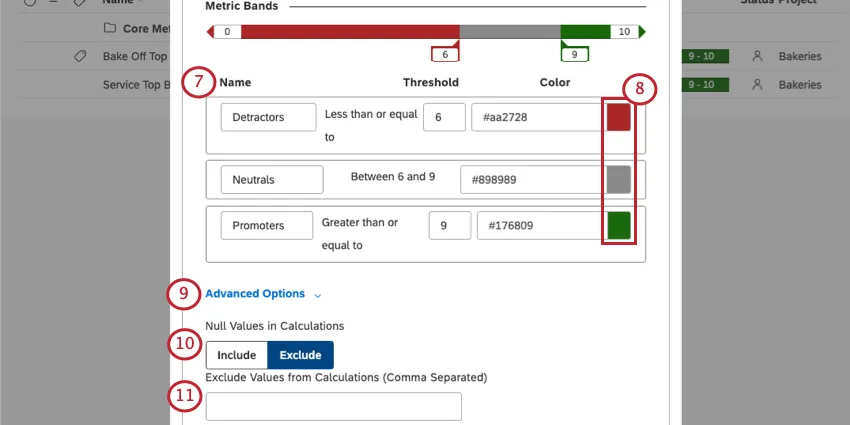Click Bakeries in the Bake Off row
Viewport: 850px width, 425px height.
(800, 56)
